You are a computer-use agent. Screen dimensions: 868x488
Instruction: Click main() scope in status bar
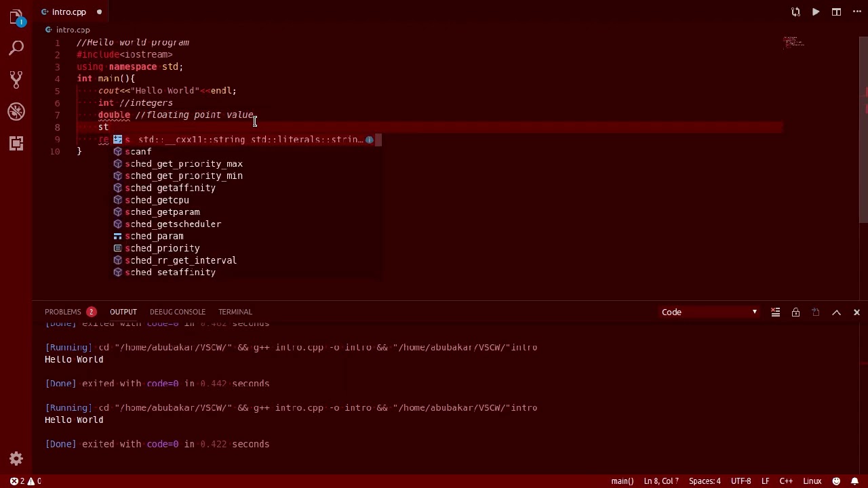tap(623, 481)
